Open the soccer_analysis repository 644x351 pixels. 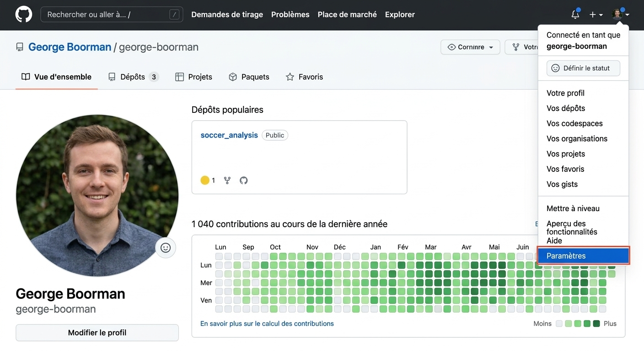[x=229, y=135]
